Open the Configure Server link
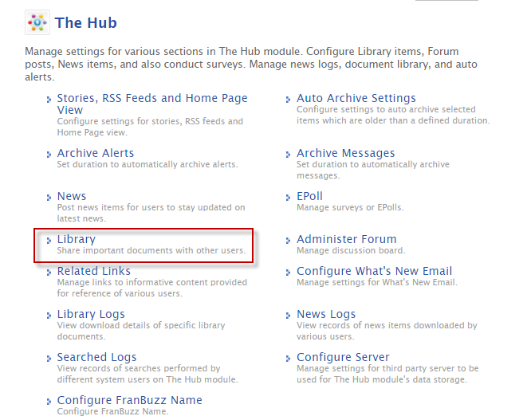This screenshot has height=420, width=527. click(x=343, y=357)
